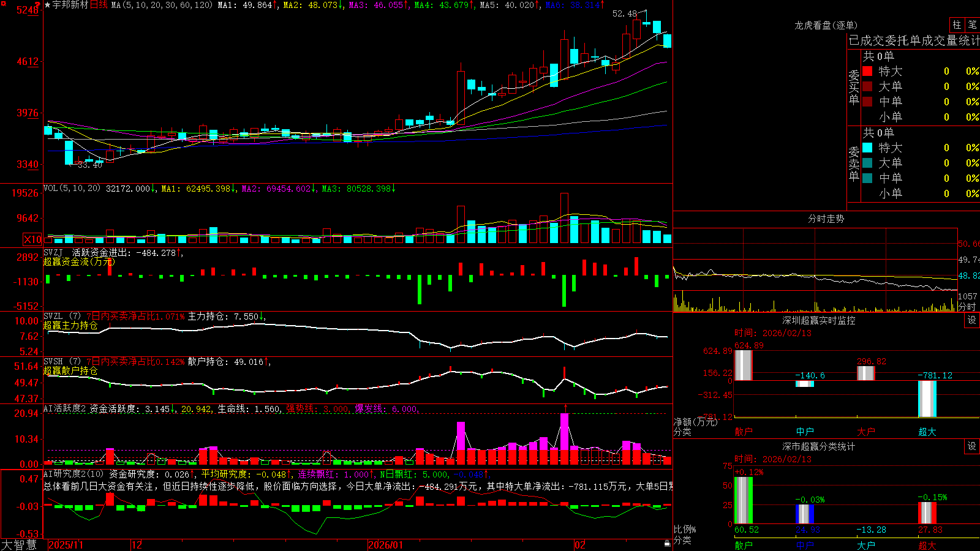
Task: Open the red question mark help icon
Action: [37, 4]
